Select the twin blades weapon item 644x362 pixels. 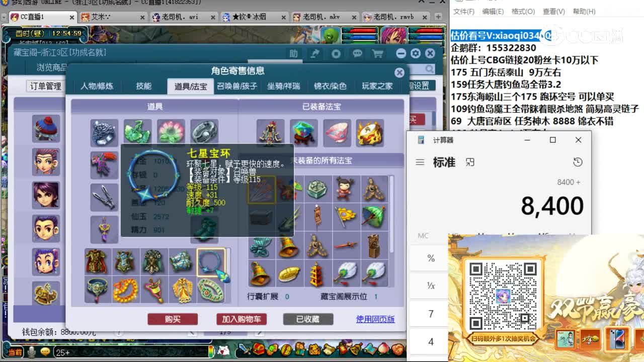tap(104, 197)
